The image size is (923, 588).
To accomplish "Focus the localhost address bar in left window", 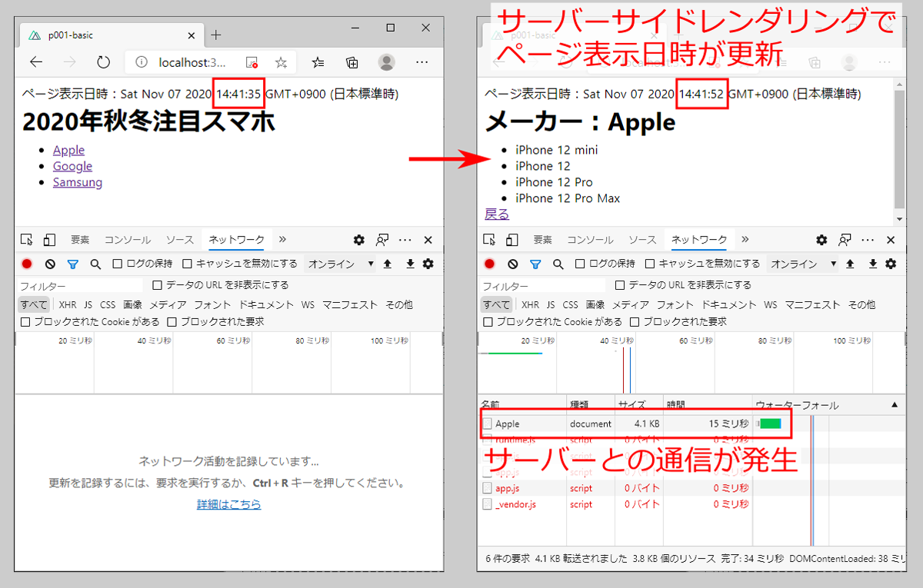I will 191,62.
